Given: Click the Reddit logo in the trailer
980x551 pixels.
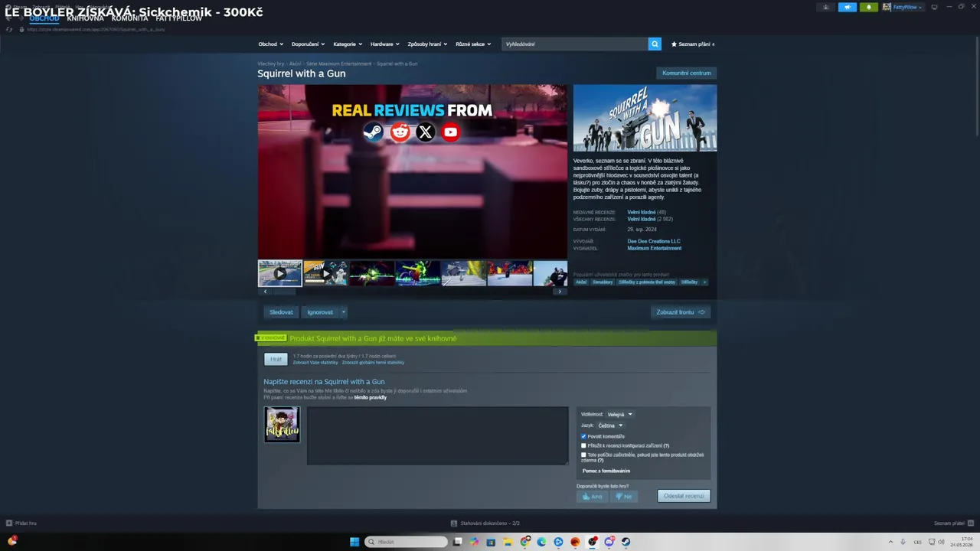Looking at the screenshot, I should 400,132.
